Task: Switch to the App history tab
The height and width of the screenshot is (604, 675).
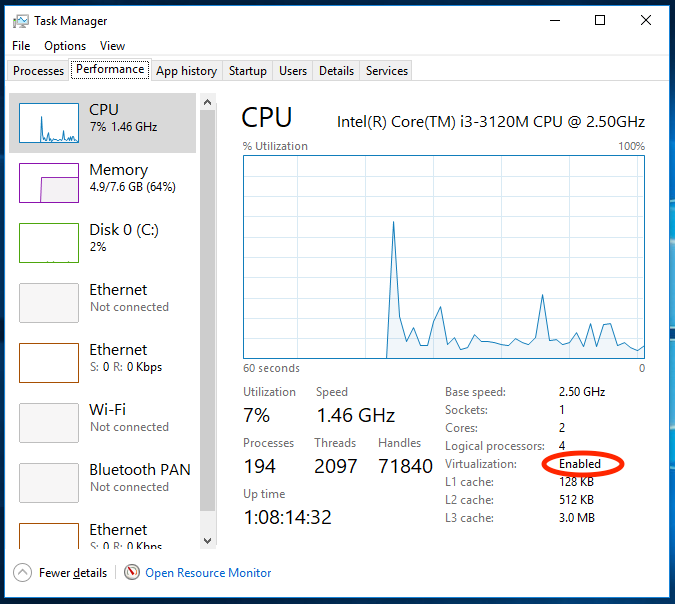Action: pos(186,71)
